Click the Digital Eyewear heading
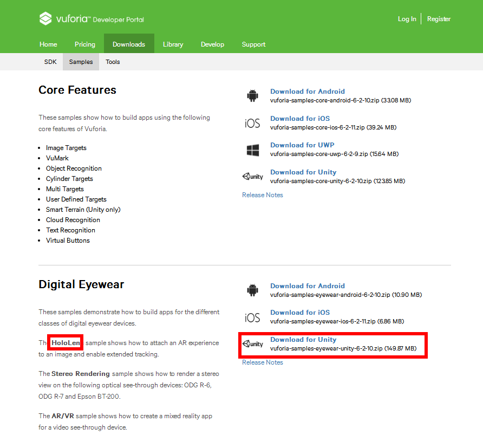 pyautogui.click(x=81, y=284)
